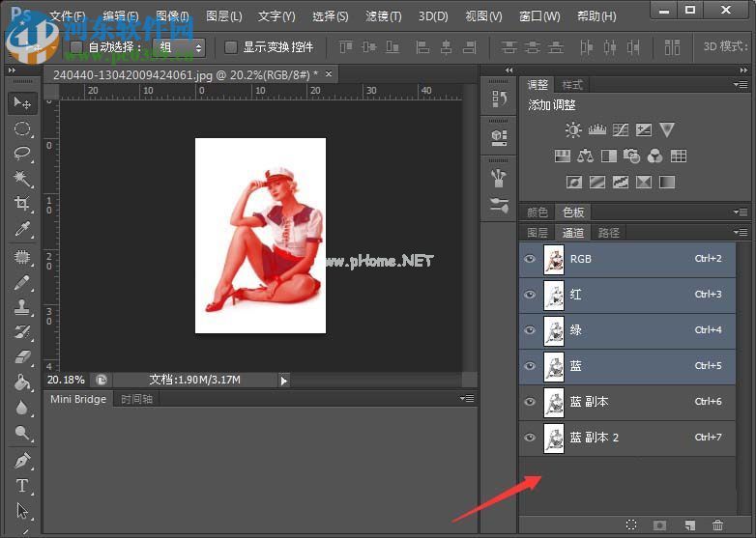Switch to the 图层 tab

[538, 233]
